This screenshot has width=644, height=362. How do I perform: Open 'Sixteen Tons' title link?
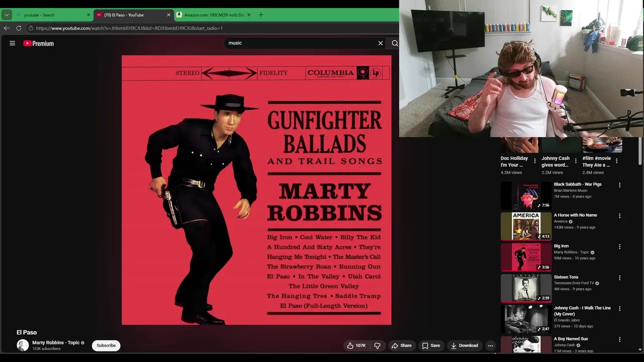point(566,277)
